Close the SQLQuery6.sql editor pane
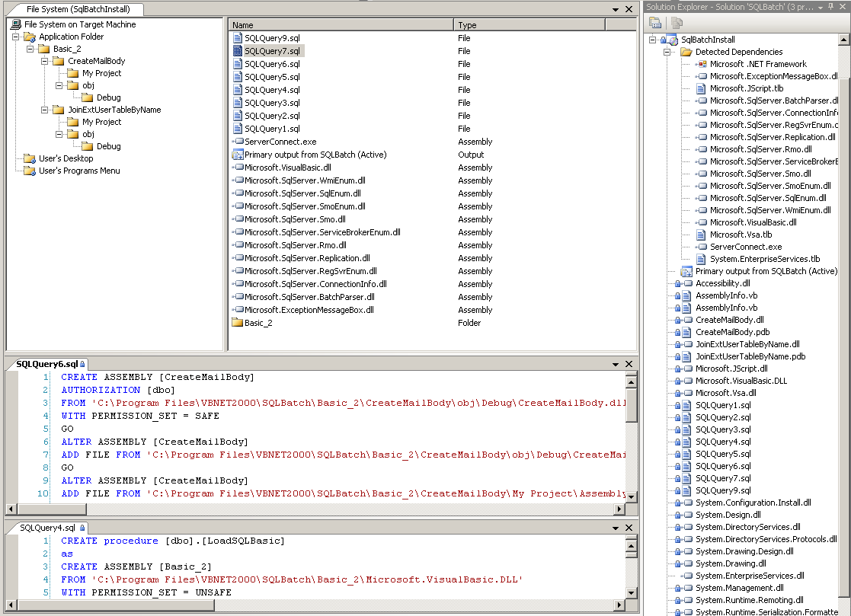The height and width of the screenshot is (616, 851). tap(629, 365)
